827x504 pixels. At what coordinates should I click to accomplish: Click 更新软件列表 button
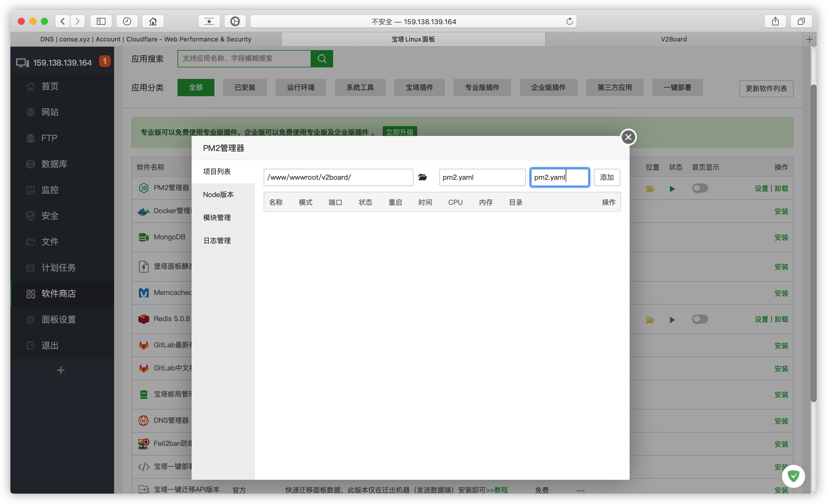click(766, 89)
